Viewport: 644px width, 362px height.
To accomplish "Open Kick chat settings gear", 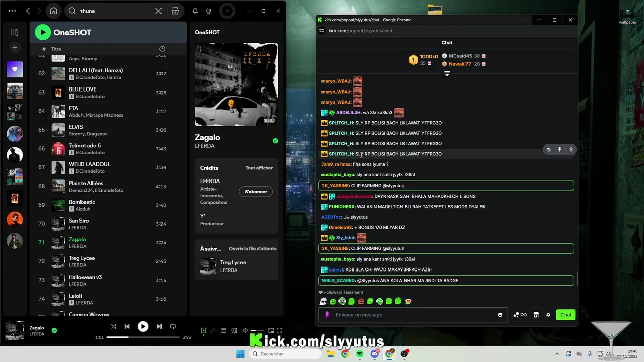I will (x=548, y=315).
